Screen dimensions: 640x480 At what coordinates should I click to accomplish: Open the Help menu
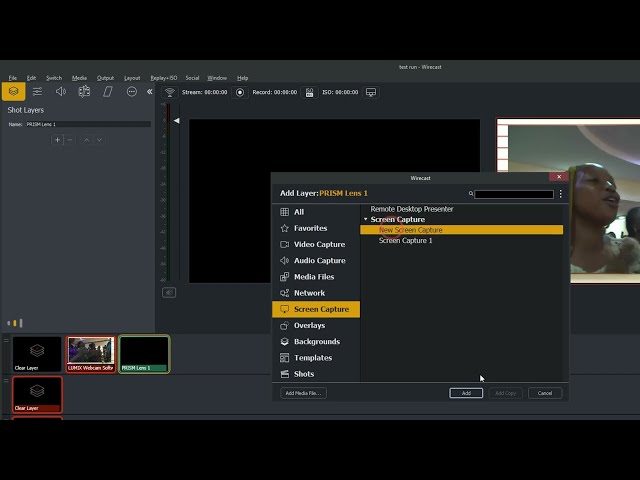242,78
